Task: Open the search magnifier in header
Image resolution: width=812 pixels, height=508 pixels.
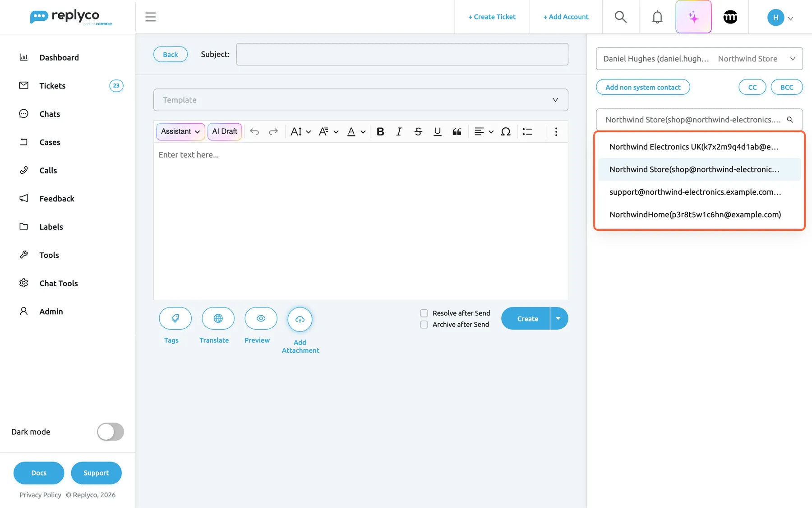Action: pyautogui.click(x=621, y=17)
